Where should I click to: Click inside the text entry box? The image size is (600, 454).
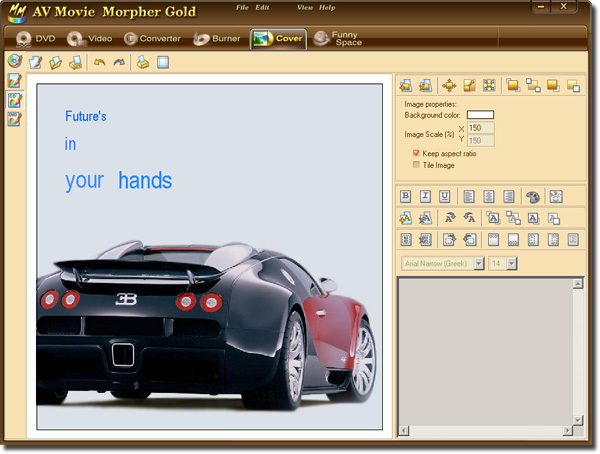(485, 351)
